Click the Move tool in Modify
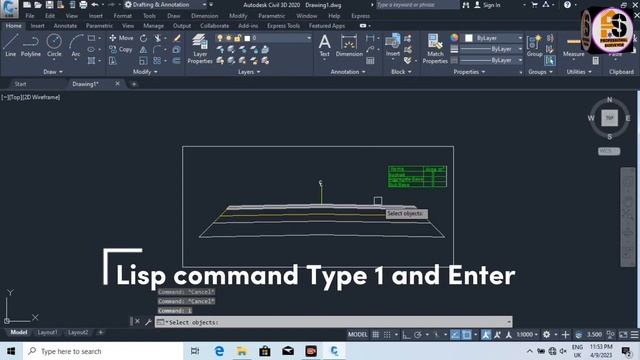Screen dimensions: 640x360 121,38
